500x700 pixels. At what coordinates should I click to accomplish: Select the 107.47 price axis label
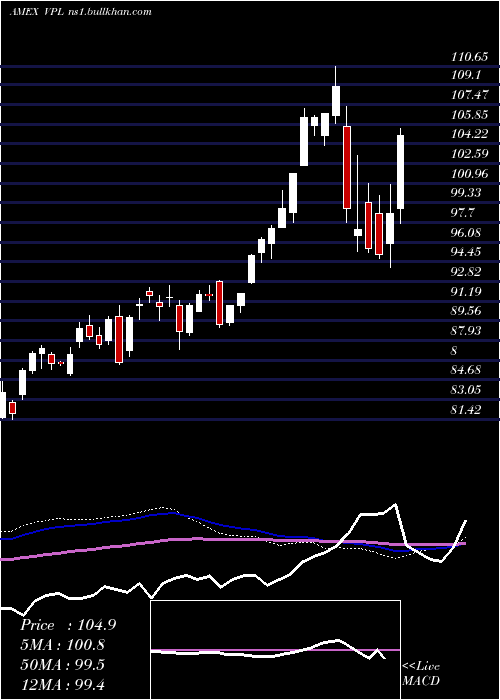[x=469, y=95]
